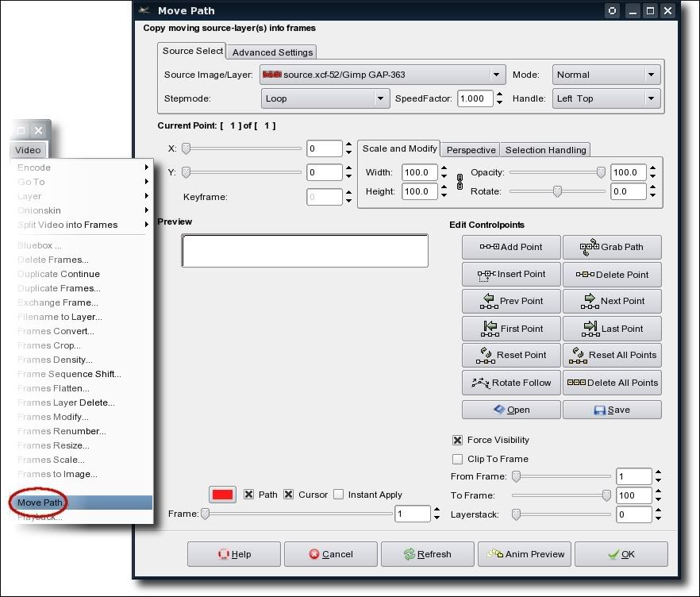Expand the Encode submenu

coord(82,168)
